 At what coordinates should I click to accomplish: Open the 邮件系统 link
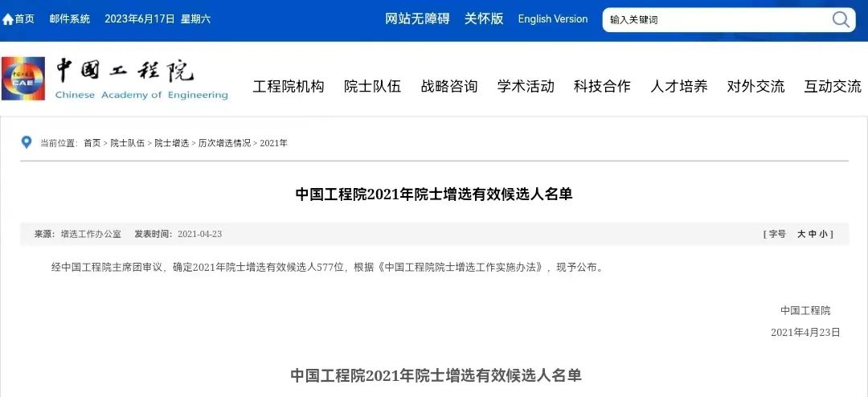click(x=69, y=18)
